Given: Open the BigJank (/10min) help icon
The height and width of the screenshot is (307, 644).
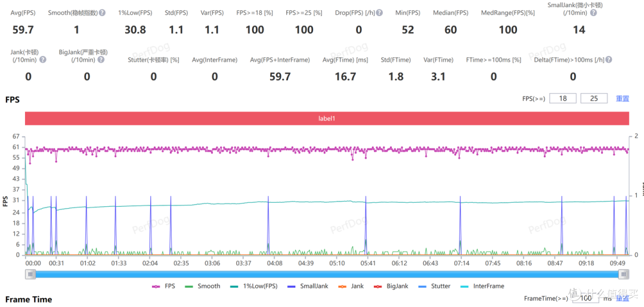Looking at the screenshot, I should (x=101, y=60).
